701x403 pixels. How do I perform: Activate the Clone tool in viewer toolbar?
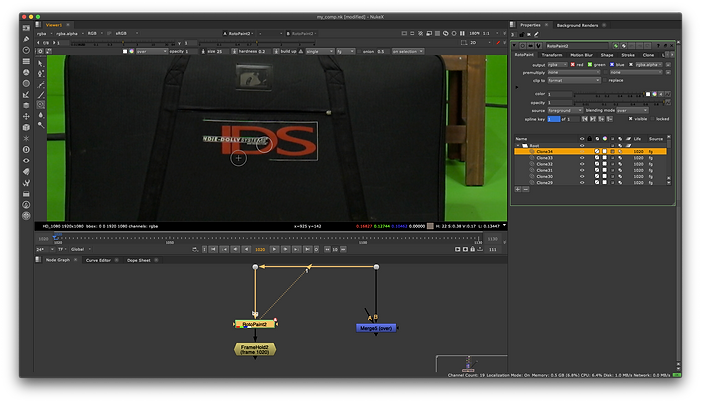41,105
